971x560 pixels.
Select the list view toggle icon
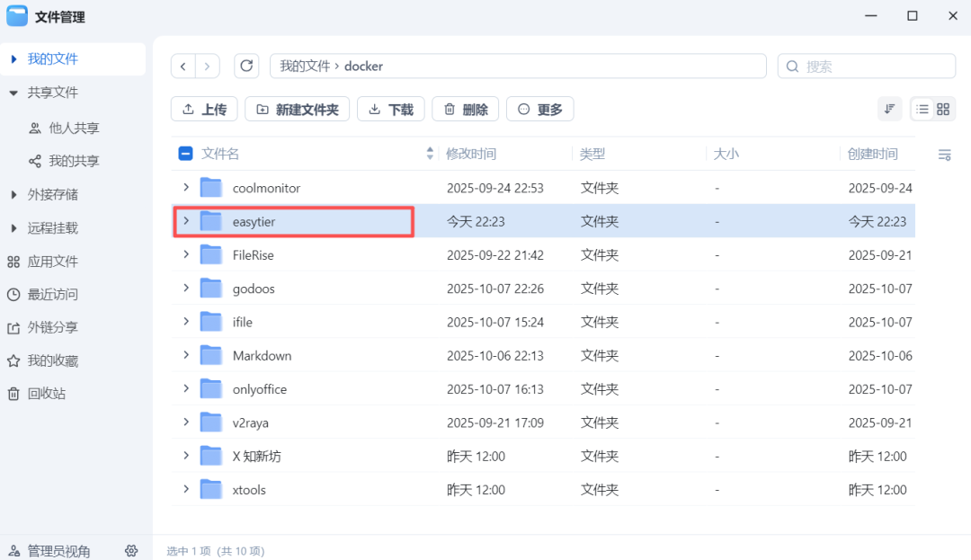[x=922, y=109]
